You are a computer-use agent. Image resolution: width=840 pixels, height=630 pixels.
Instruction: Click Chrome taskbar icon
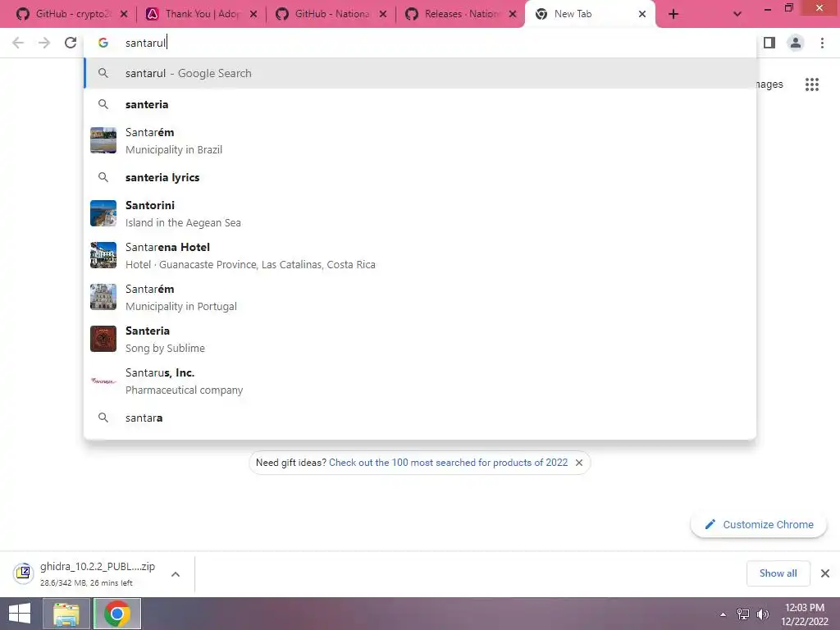click(x=117, y=614)
